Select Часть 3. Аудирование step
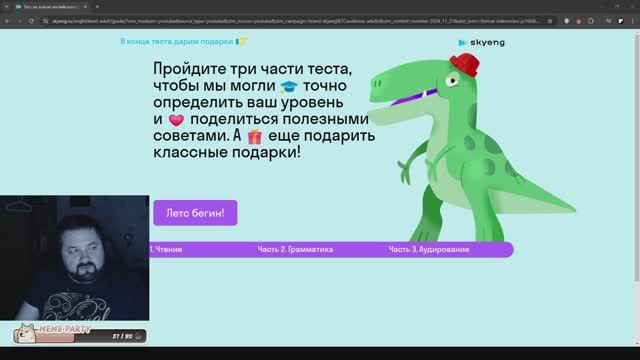The image size is (640, 360). click(429, 249)
